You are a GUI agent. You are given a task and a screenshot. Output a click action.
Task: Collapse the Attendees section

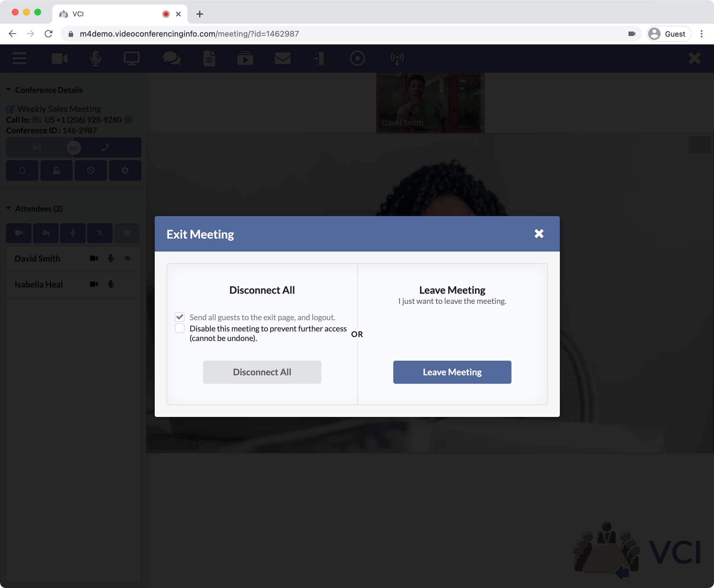click(9, 208)
